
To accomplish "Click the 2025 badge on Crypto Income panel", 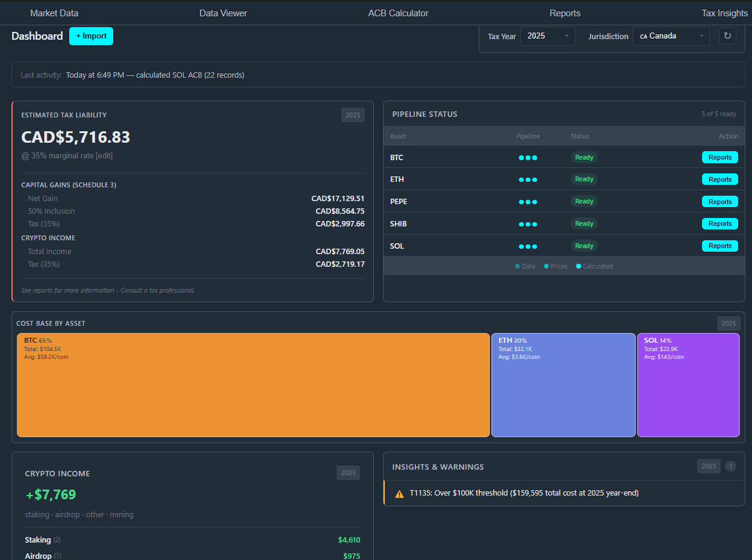I will click(x=348, y=473).
